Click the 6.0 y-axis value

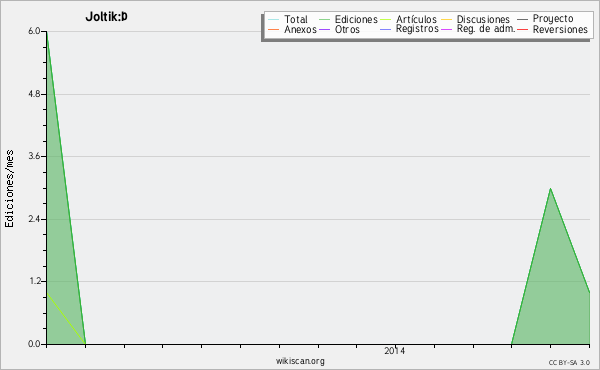[34, 31]
